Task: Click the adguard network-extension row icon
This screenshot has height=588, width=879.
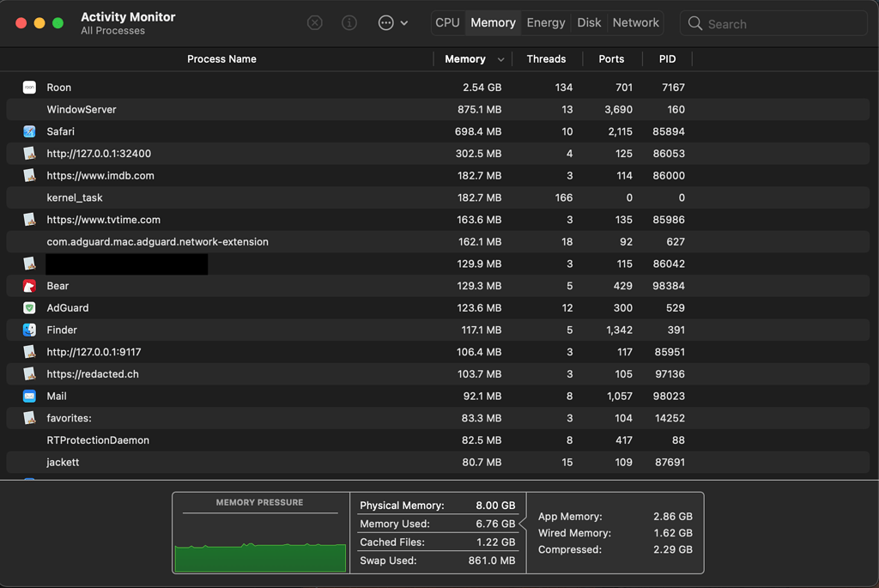Action: (27, 241)
